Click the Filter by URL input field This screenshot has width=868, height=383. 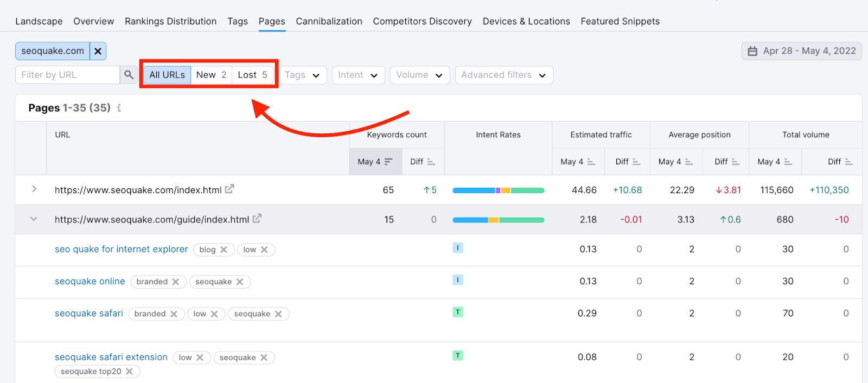click(x=67, y=75)
